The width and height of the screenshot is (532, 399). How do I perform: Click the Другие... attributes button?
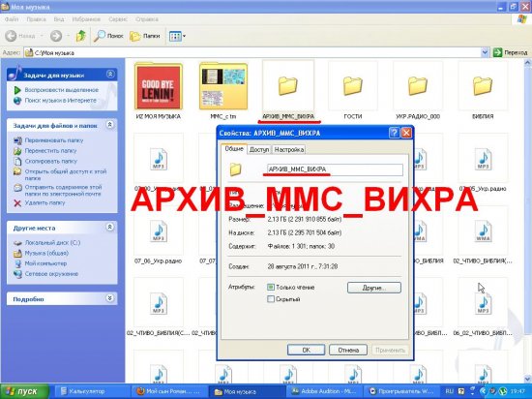point(374,288)
